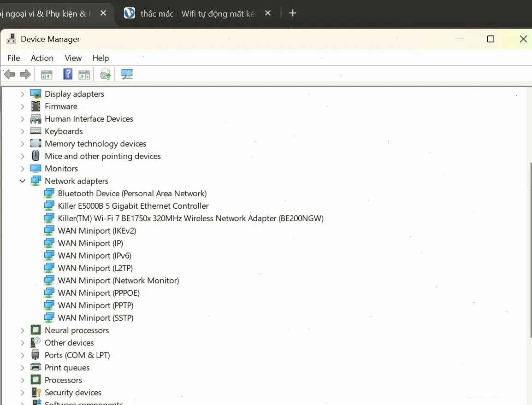Screen dimensions: 532x405
Task: Close the 'thắc mắc - Wifi tự động' browser tab
Action: point(268,13)
